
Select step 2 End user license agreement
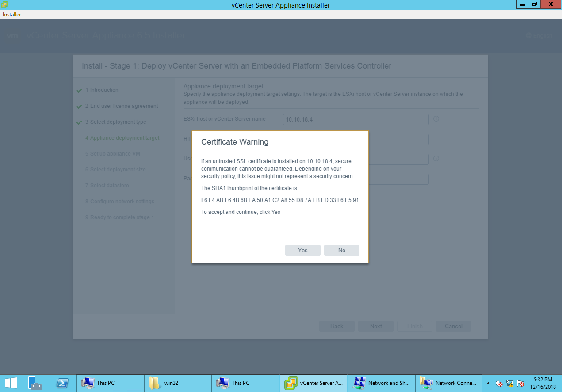click(121, 106)
